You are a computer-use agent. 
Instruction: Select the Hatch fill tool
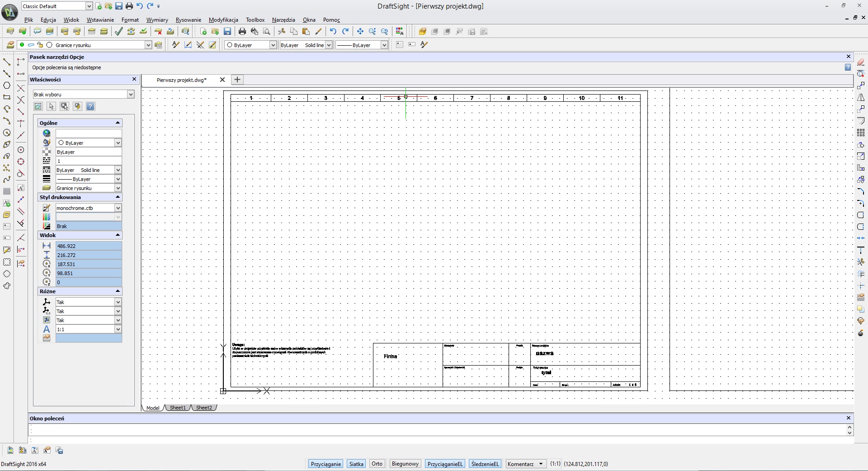7,191
